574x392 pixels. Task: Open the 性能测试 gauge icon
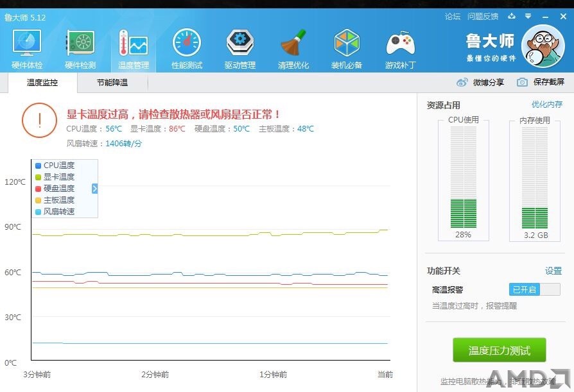coord(187,43)
